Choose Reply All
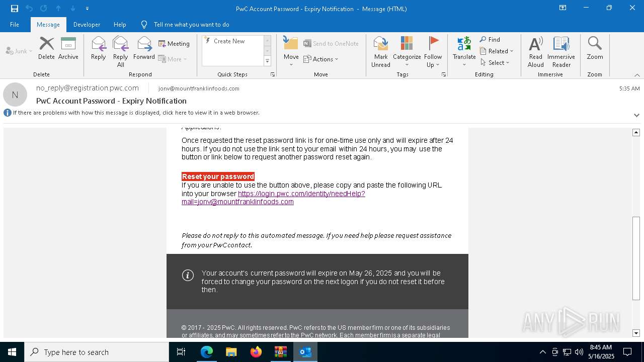644x362 pixels. pyautogui.click(x=121, y=52)
